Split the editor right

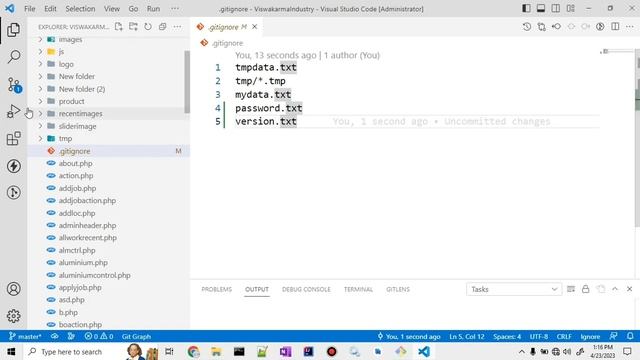tap(615, 27)
